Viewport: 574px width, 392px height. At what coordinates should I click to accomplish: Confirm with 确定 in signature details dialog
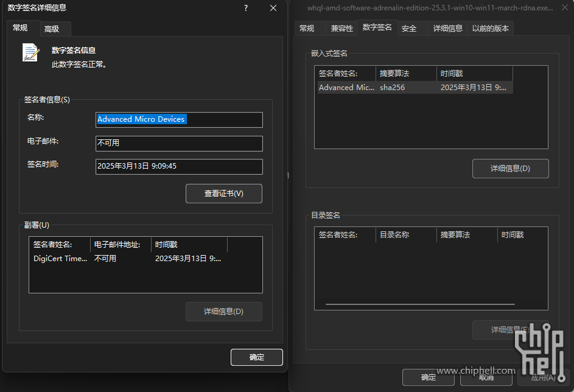point(257,357)
